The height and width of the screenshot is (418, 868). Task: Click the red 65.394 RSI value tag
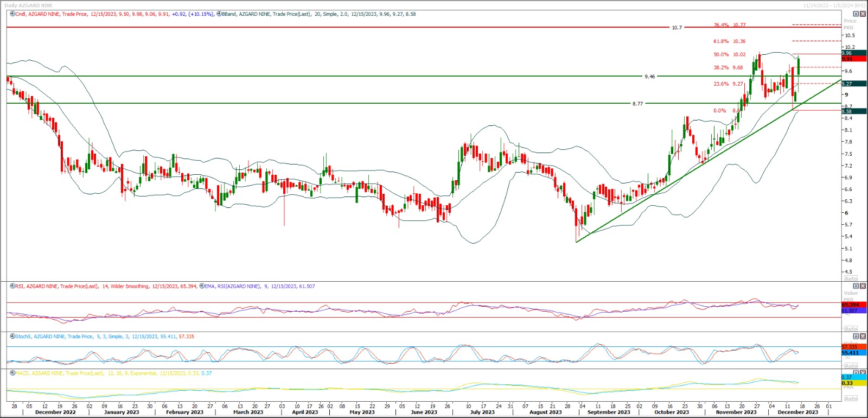tap(854, 305)
